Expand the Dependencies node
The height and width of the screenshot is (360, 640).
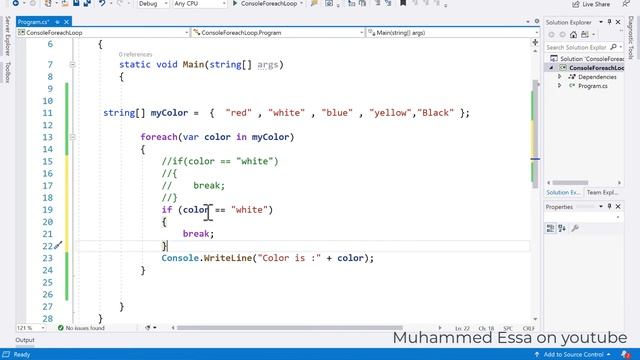tap(560, 77)
